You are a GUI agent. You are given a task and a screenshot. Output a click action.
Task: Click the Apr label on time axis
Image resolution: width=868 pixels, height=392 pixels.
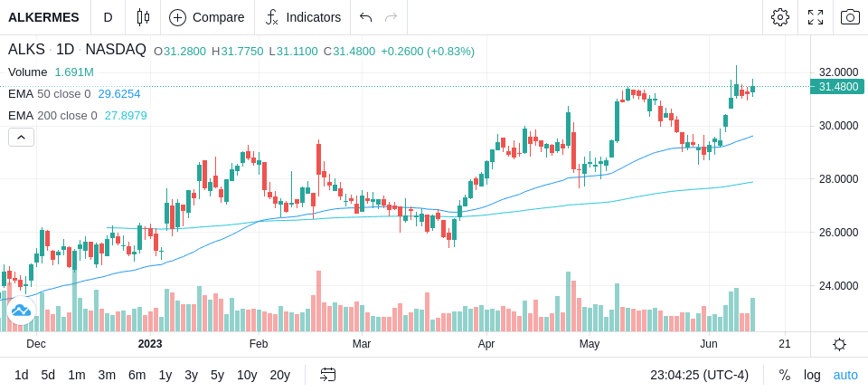pos(486,344)
